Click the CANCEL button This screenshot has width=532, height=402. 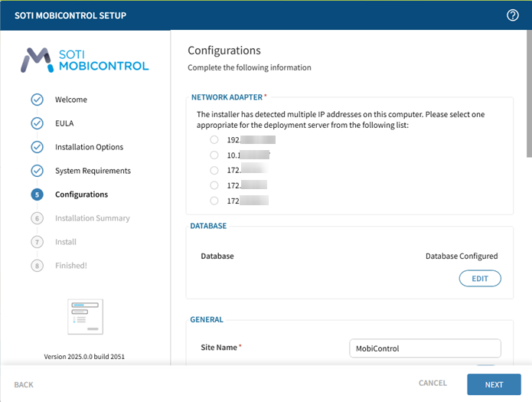point(432,384)
